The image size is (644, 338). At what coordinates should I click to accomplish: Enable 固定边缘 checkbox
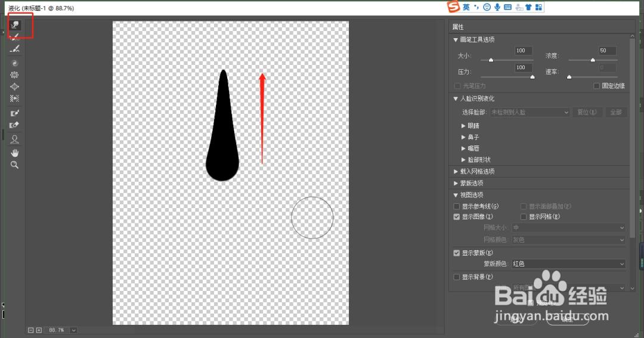coord(597,86)
